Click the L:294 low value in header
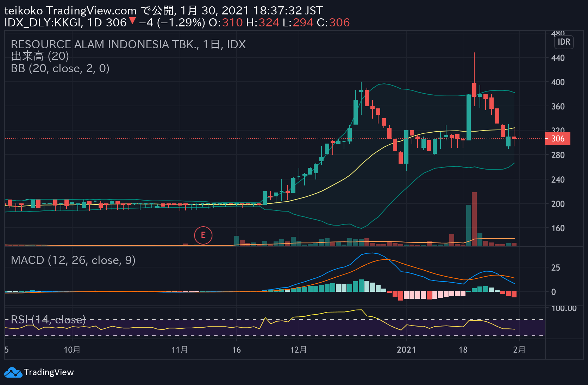Image resolution: width=588 pixels, height=385 pixels. point(298,23)
